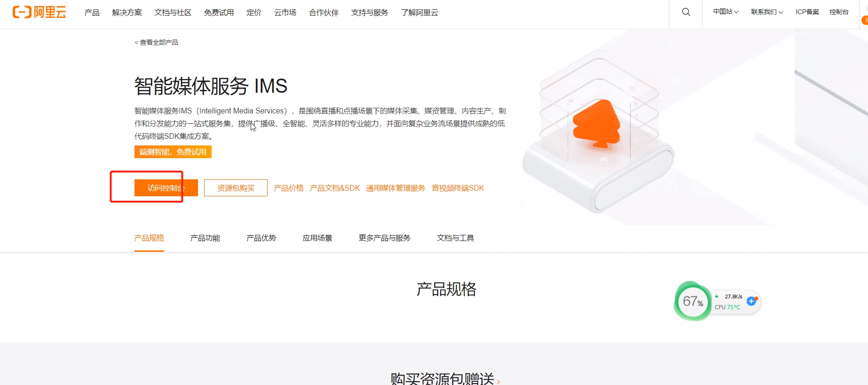Expand the 联系我们 dropdown

click(x=767, y=12)
